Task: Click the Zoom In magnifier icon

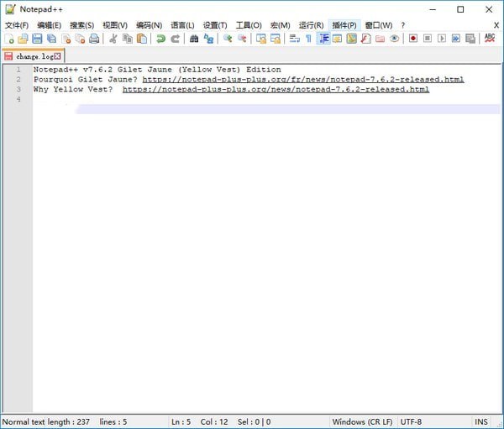Action: pos(228,39)
